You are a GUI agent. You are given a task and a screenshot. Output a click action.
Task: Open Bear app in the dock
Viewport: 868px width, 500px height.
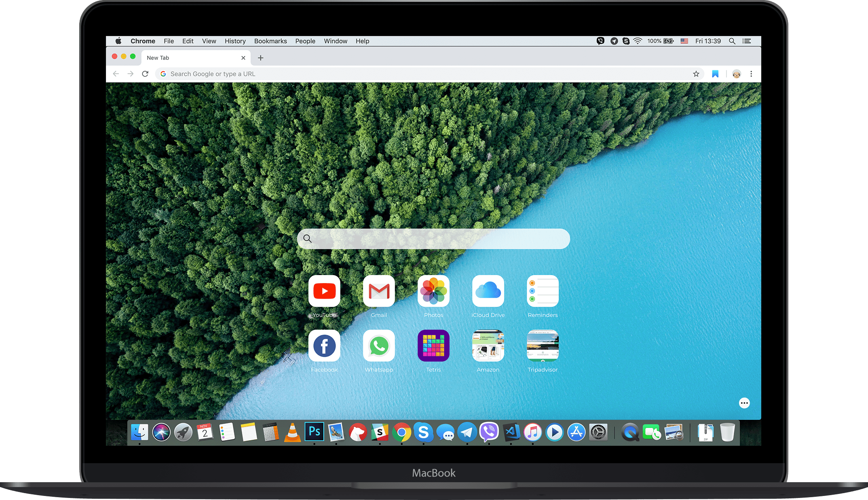coord(358,432)
